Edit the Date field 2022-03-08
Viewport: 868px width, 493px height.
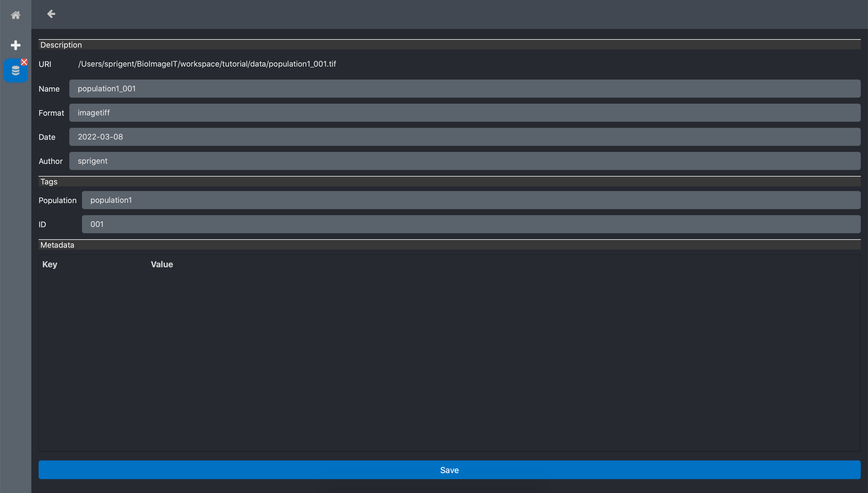click(465, 137)
